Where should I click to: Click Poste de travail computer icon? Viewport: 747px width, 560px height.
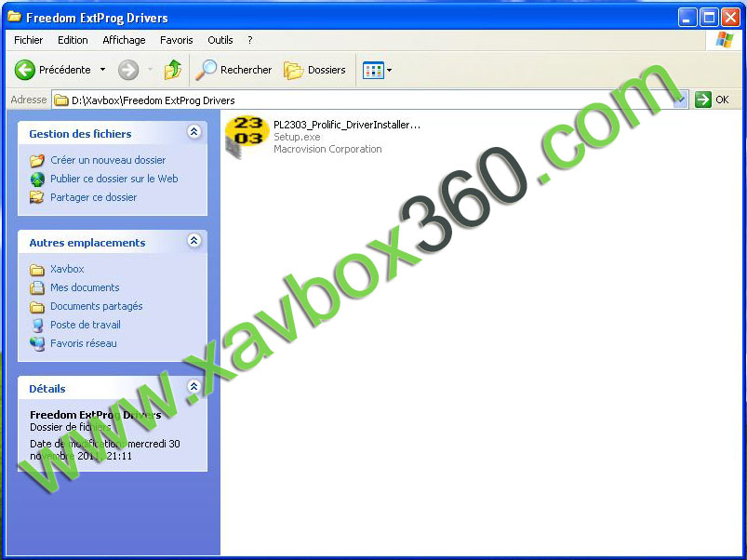tap(37, 326)
